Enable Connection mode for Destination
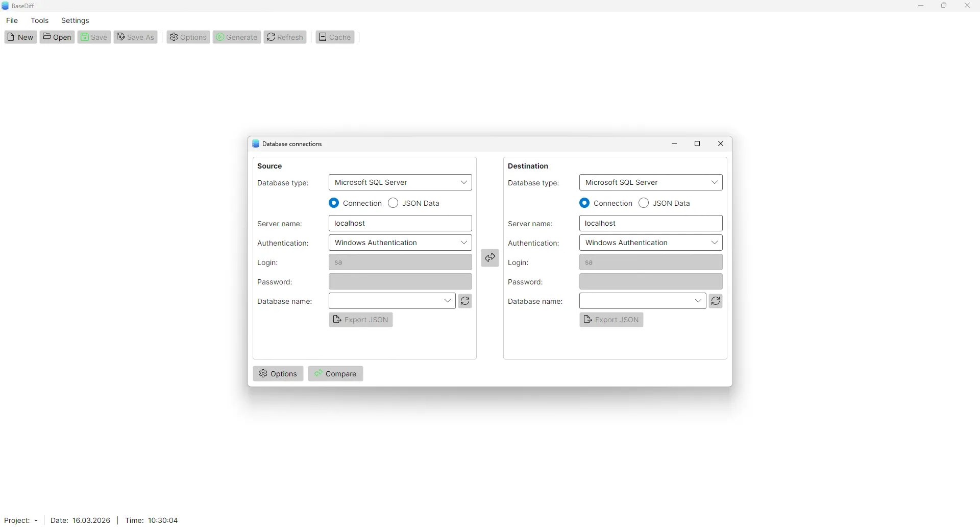 [x=584, y=203]
